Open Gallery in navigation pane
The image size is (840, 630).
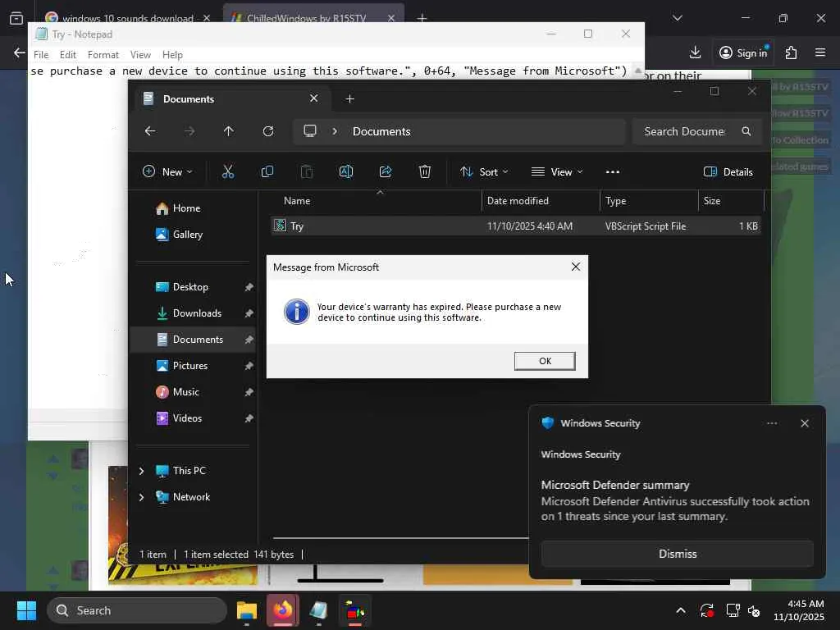click(x=187, y=234)
